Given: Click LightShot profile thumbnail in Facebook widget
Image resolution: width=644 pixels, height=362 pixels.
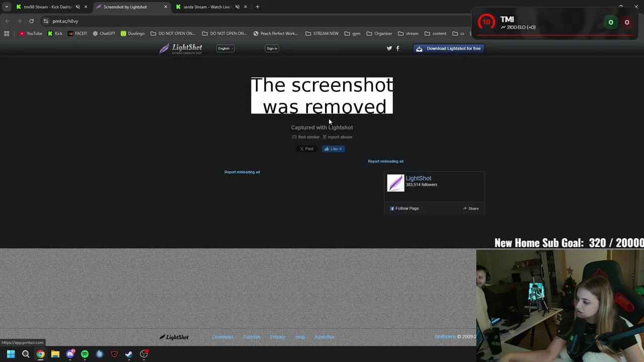Looking at the screenshot, I should (395, 183).
